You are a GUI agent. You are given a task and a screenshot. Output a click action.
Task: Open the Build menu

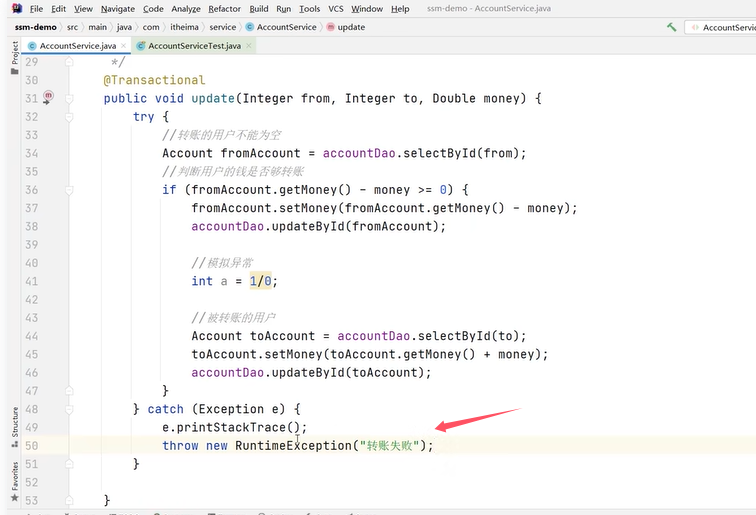(258, 9)
